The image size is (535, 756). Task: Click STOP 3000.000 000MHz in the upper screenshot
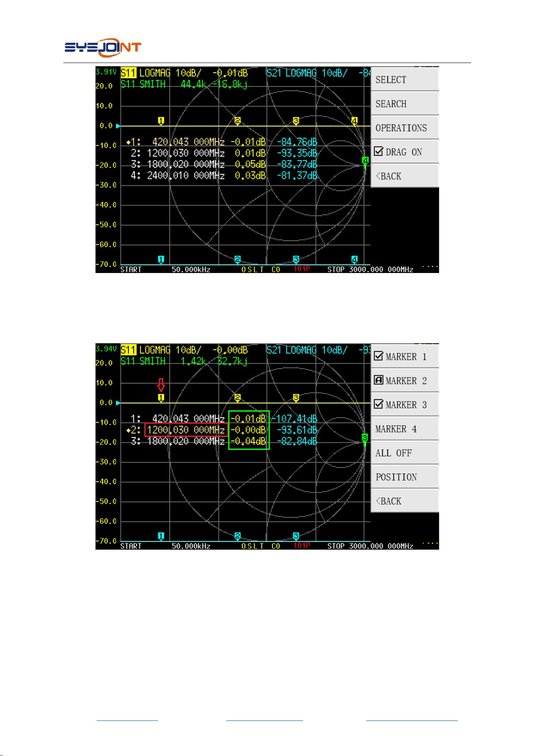(371, 269)
